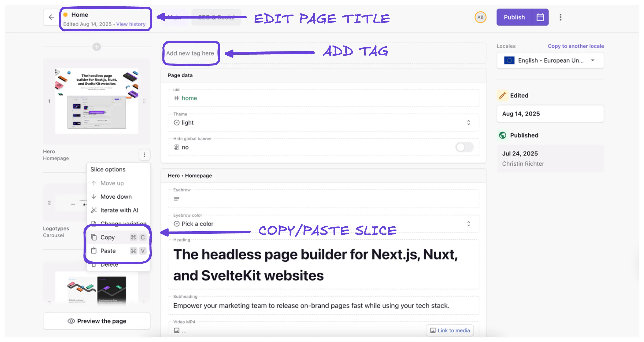Open the Eyebrow color Pick a color dropdown
The height and width of the screenshot is (342, 644).
click(x=324, y=223)
